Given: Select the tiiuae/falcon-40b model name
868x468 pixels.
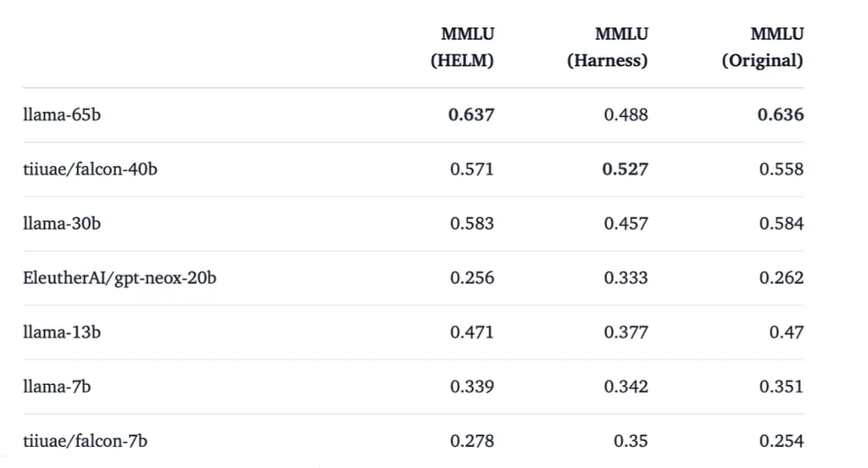Looking at the screenshot, I should point(90,169).
